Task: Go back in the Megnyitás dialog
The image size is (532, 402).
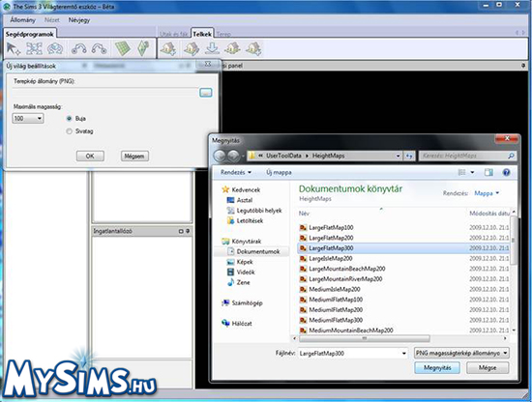Action: (220, 156)
